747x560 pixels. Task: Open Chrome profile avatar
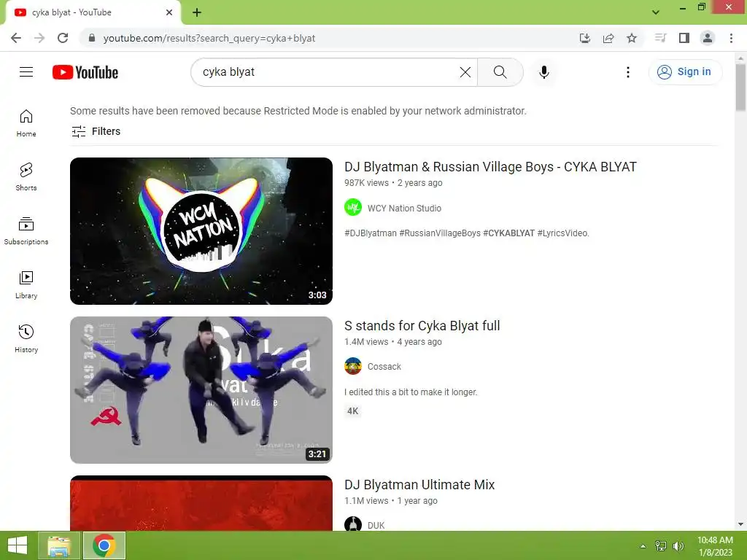(708, 38)
